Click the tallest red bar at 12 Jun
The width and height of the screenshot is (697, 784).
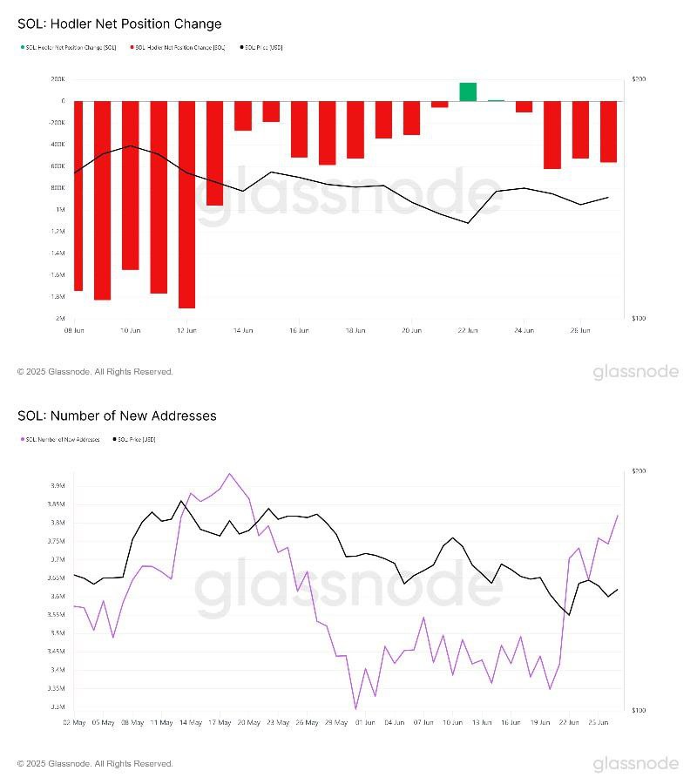(x=186, y=205)
